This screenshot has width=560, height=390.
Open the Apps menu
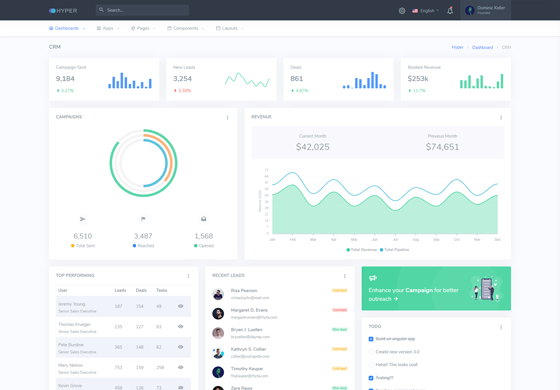(108, 28)
